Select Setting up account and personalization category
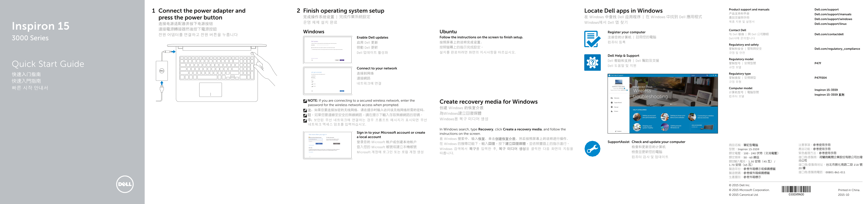868x204 pixels. [x=645, y=117]
